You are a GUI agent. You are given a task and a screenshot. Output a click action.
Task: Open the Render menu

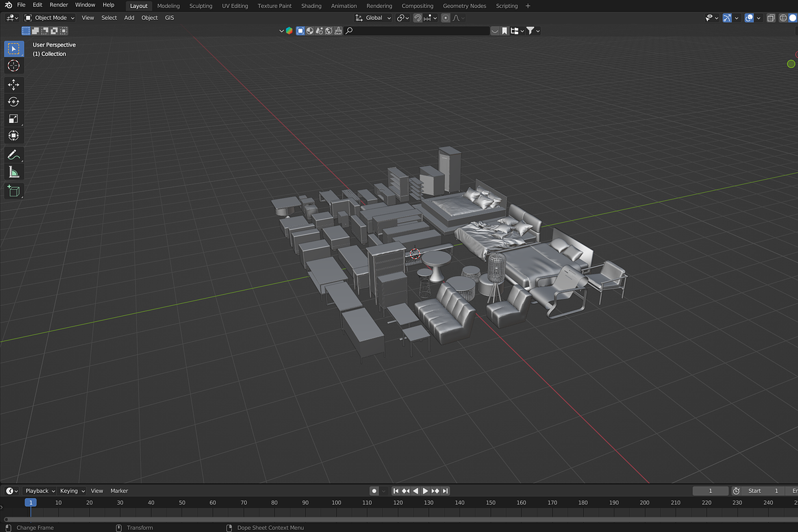click(x=59, y=5)
